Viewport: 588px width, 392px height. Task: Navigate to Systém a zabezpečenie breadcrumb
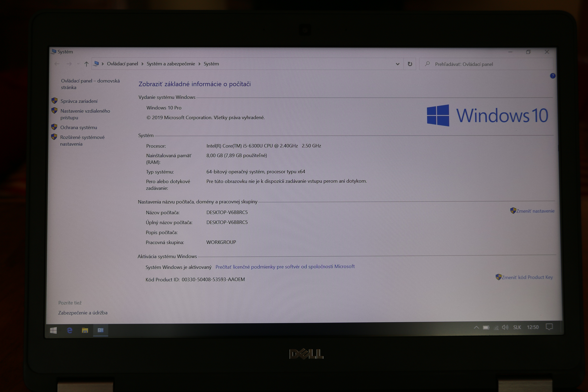[x=171, y=64]
